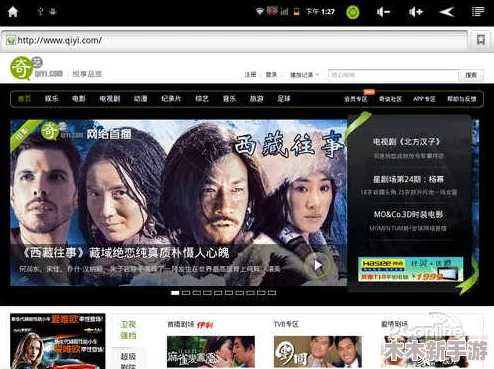Open the 电视剧 navigation tab
The height and width of the screenshot is (369, 494).
tap(110, 99)
